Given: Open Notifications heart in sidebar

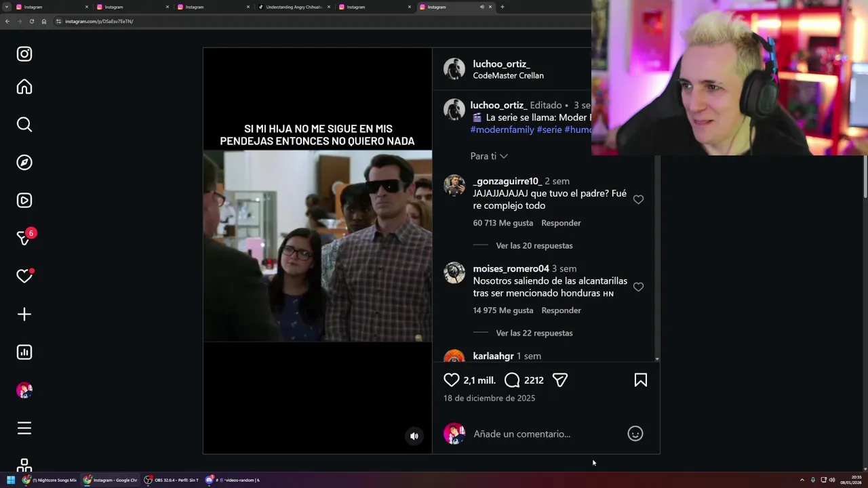Looking at the screenshot, I should click(x=24, y=276).
